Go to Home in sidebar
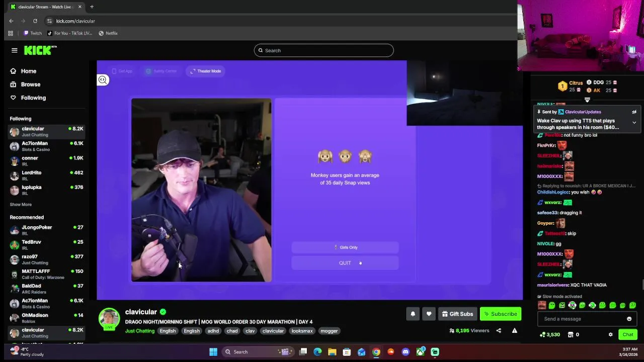644x362 pixels. coord(29,71)
